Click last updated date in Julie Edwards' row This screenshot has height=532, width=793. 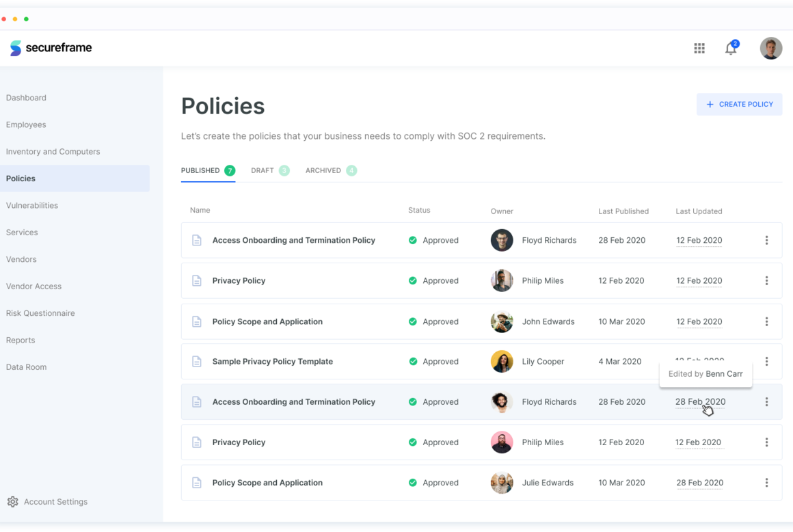click(x=700, y=483)
